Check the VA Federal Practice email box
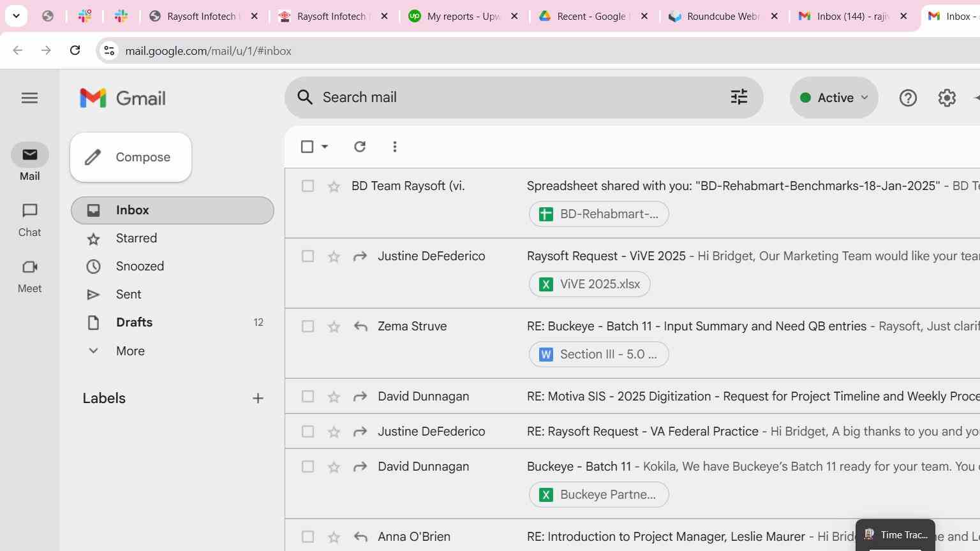This screenshot has height=551, width=980. (308, 432)
